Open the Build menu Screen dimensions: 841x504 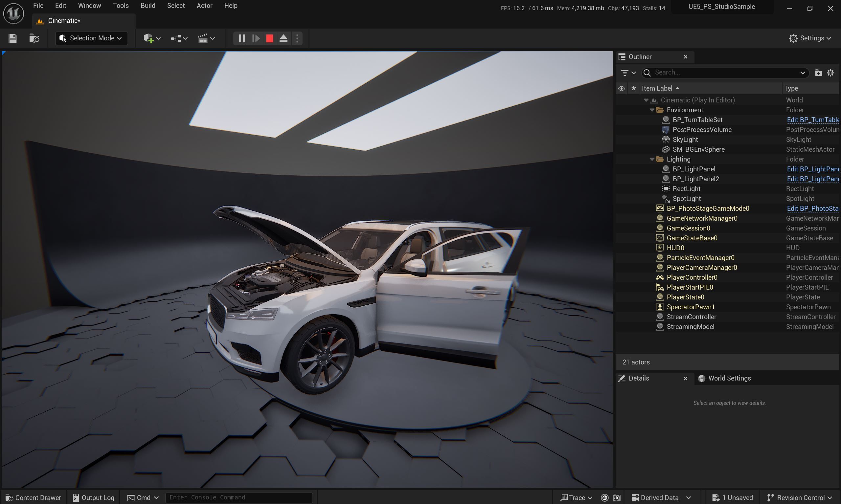148,6
